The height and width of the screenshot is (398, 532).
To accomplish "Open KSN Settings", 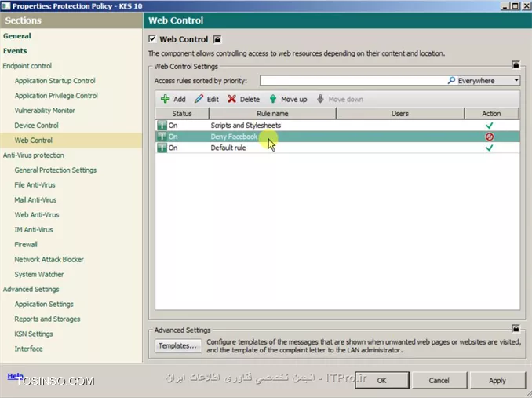I will (x=34, y=334).
